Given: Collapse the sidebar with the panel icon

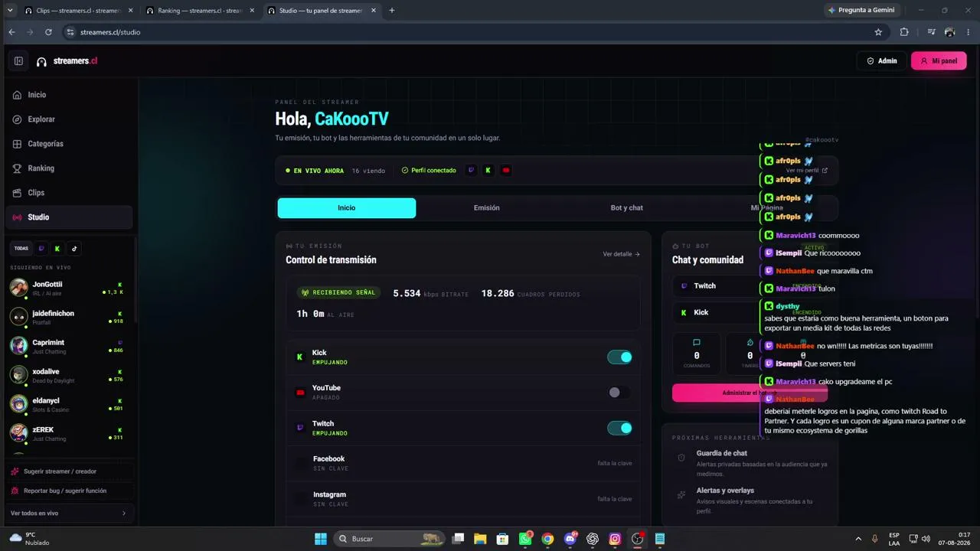Looking at the screenshot, I should (x=18, y=61).
